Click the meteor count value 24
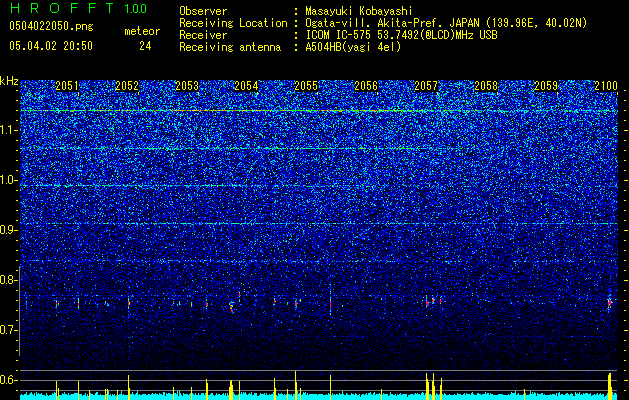Screen dimensions: 629x400 145,46
